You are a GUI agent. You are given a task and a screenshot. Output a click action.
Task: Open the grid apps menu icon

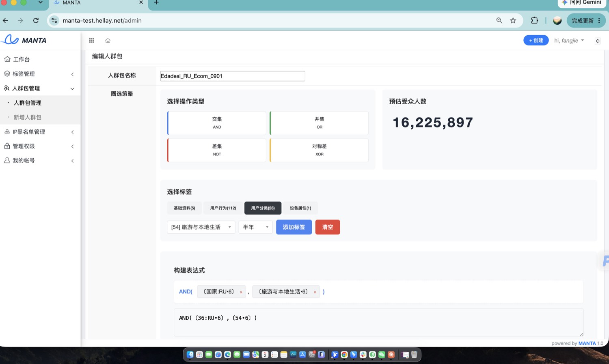tap(91, 40)
